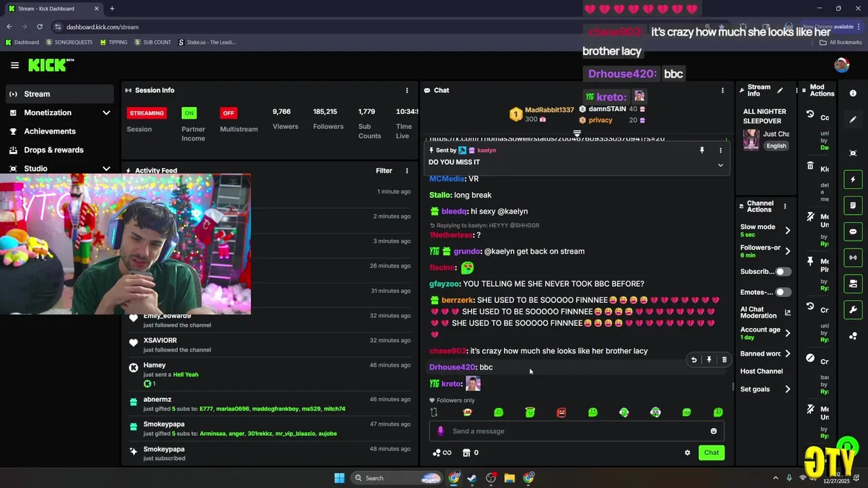Open Drops & rewards in navigation
Image resolution: width=868 pixels, height=488 pixels.
point(54,150)
